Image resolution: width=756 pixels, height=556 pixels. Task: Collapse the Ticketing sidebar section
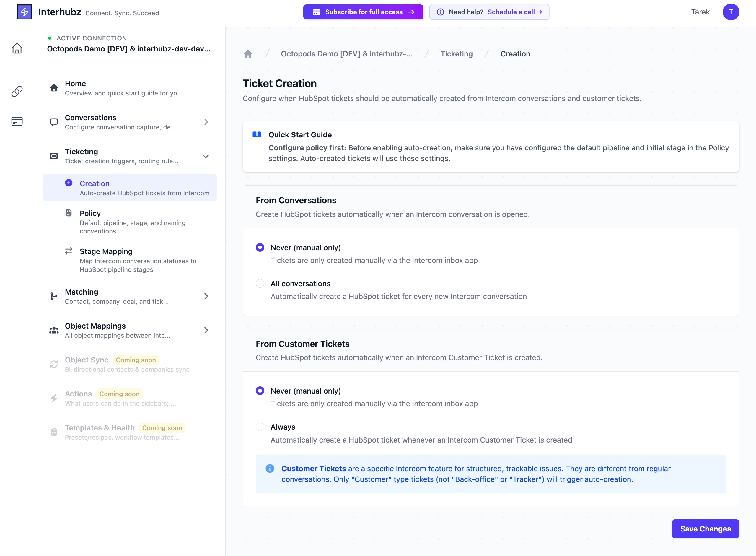pos(206,156)
